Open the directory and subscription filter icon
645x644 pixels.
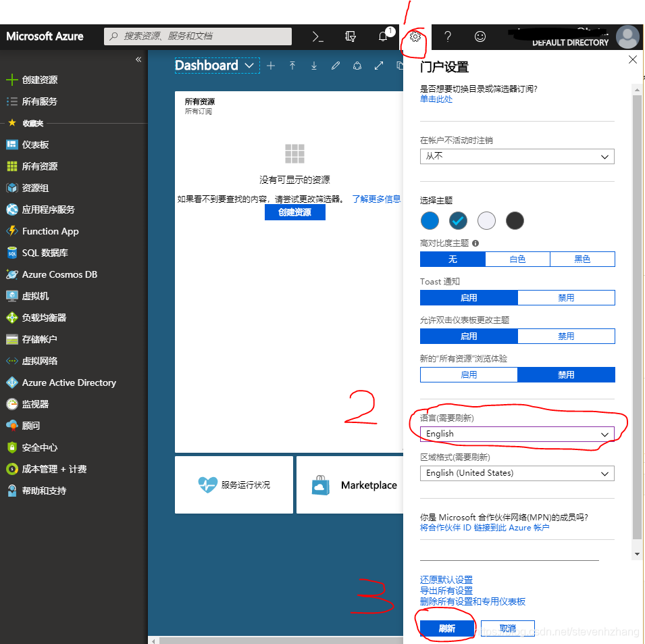tap(350, 36)
